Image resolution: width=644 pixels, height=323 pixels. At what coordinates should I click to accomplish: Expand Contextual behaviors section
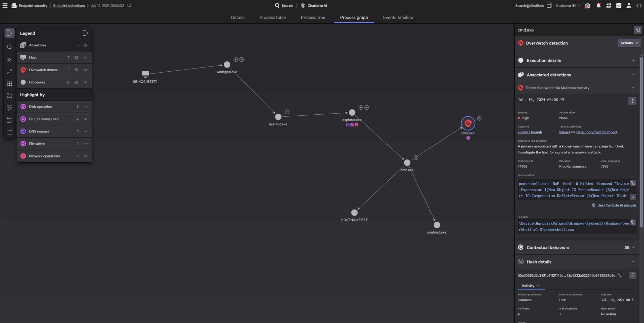coord(577,247)
